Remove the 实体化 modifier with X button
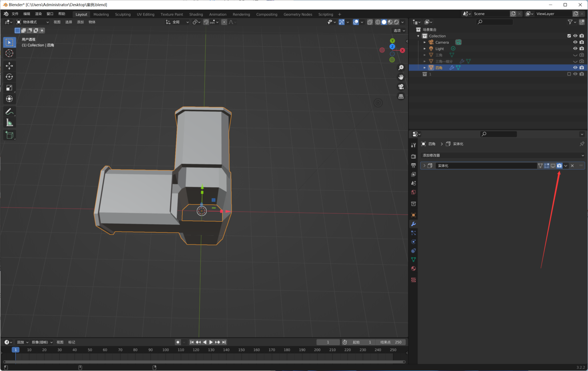 572,166
